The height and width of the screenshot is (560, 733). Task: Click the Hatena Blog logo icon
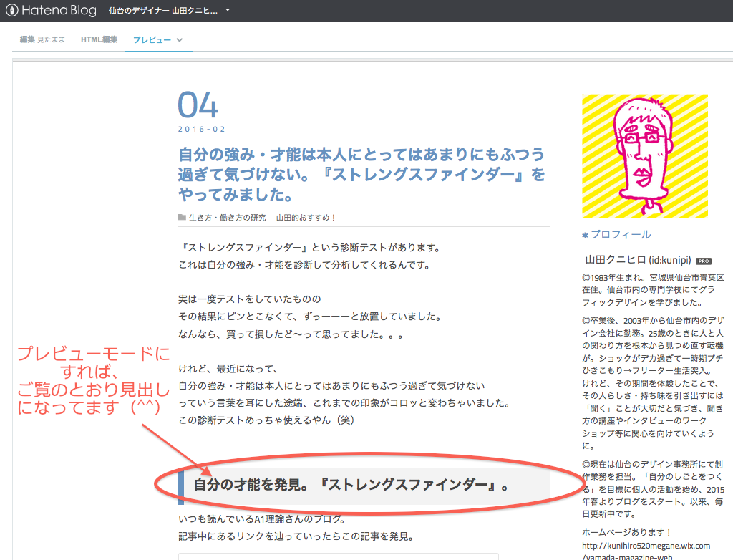click(11, 10)
